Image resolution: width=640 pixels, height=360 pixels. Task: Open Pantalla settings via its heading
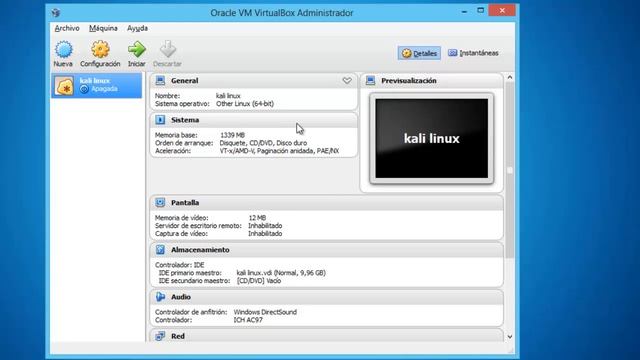click(x=185, y=202)
